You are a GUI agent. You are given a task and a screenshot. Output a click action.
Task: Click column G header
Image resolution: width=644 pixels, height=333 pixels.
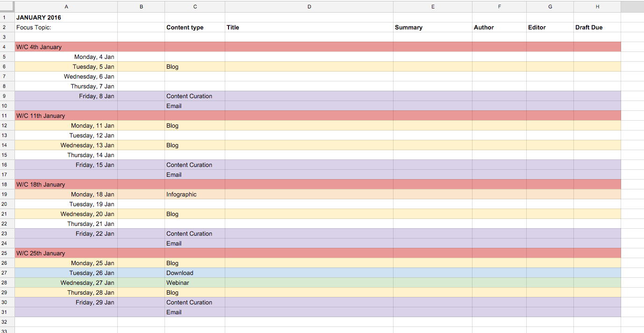tap(550, 7)
